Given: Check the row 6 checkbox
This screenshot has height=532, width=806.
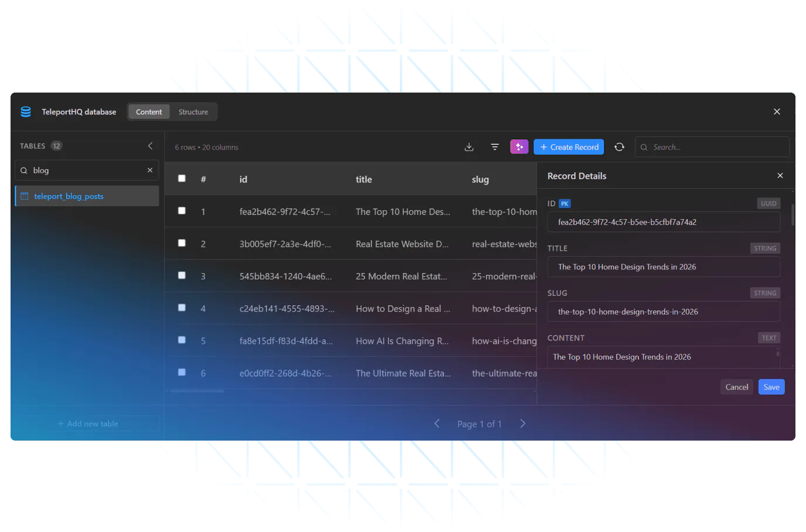Looking at the screenshot, I should (182, 371).
